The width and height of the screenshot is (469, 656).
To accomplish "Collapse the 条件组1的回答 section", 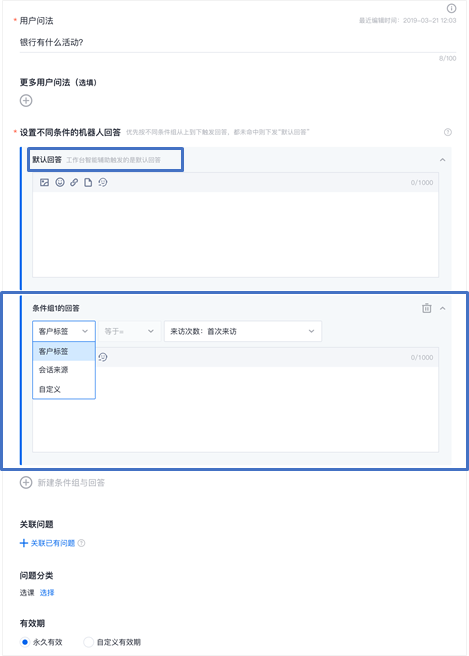I will [x=442, y=308].
